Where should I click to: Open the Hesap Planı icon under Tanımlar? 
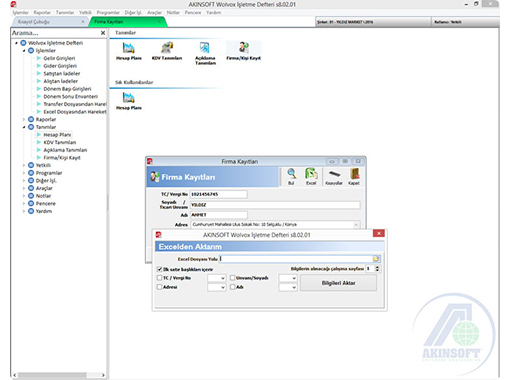click(x=129, y=51)
